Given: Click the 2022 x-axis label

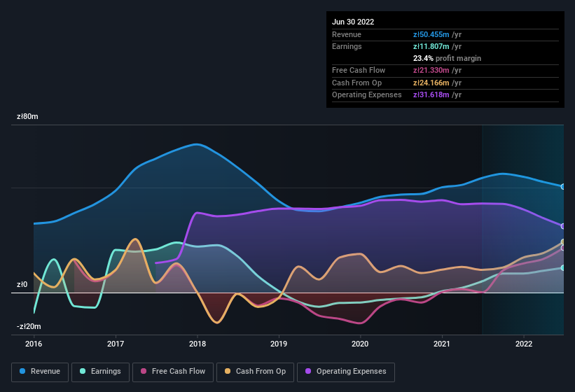Looking at the screenshot, I should point(524,344).
